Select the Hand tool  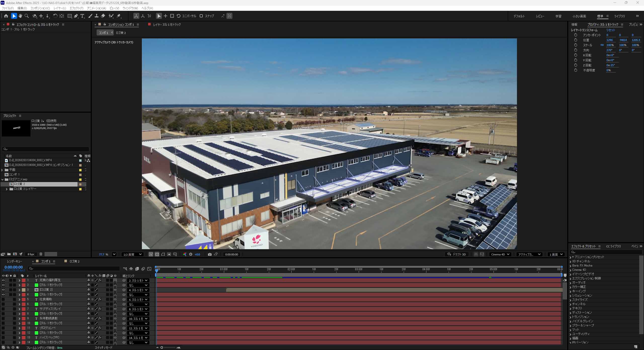pyautogui.click(x=20, y=16)
